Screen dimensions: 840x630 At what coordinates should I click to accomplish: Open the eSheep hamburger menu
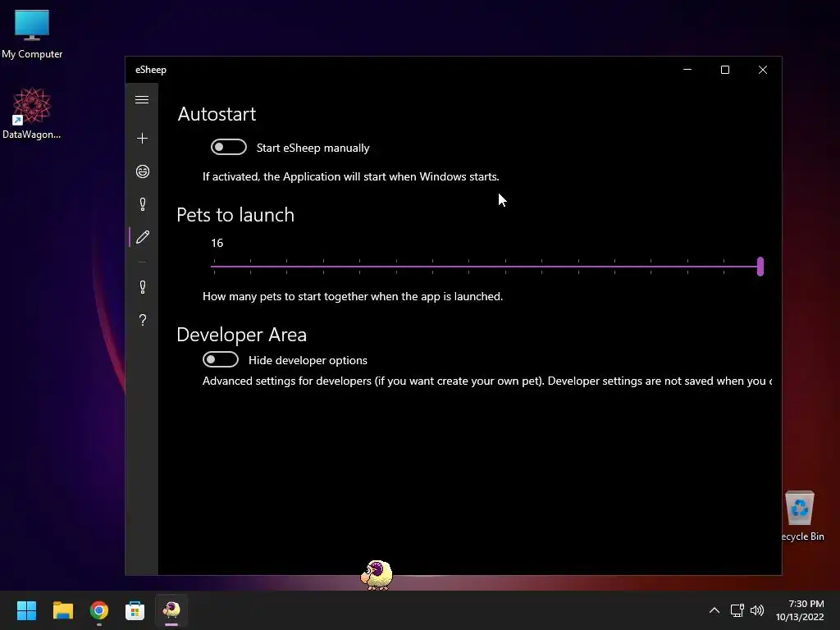142,100
